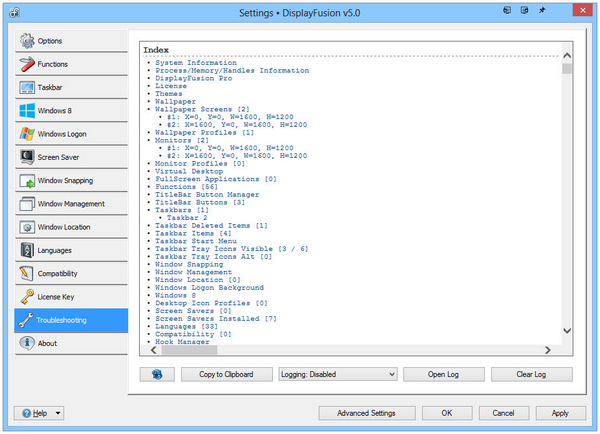600x434 pixels.
Task: Click the Help question mark icon
Action: 26,413
